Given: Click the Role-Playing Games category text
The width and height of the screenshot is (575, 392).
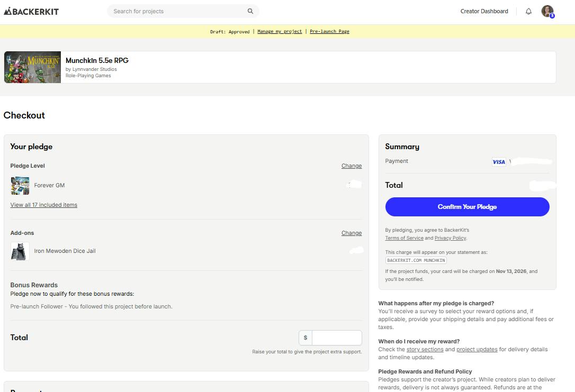Looking at the screenshot, I should click(x=88, y=76).
